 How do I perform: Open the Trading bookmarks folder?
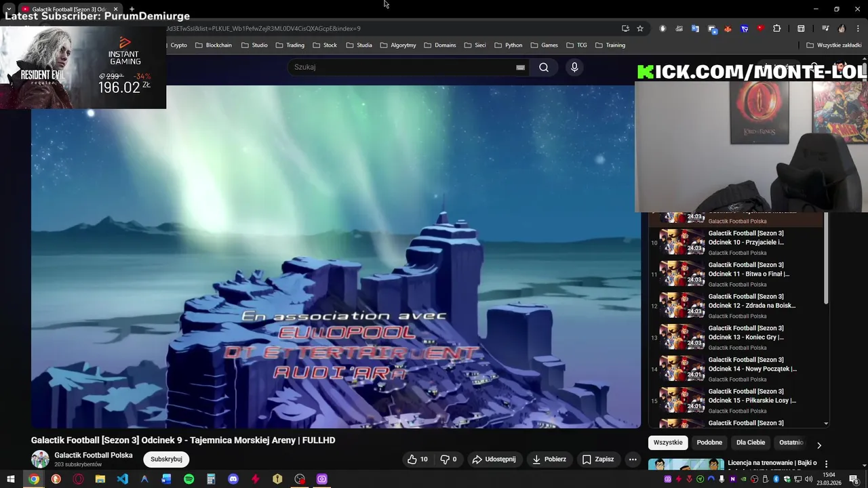tap(290, 45)
